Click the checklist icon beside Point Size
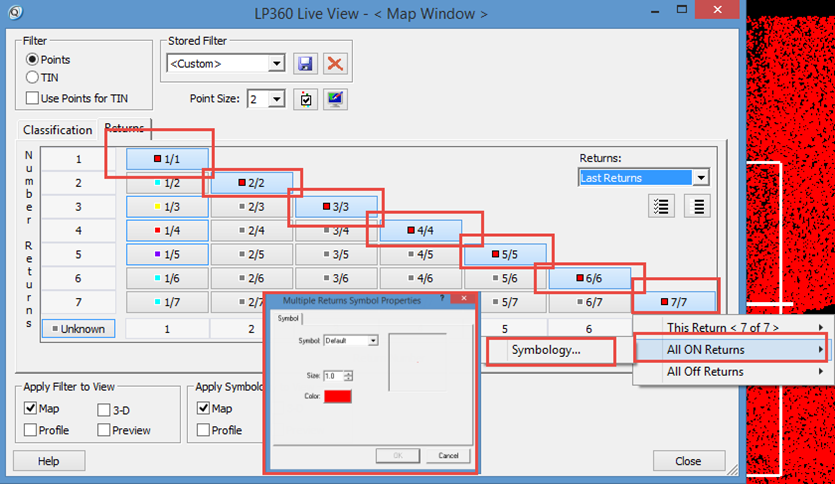The height and width of the screenshot is (484, 835). (x=306, y=100)
